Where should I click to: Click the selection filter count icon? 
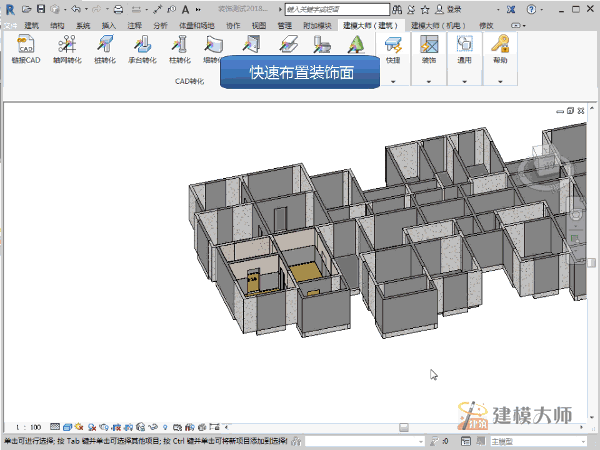[x=439, y=442]
